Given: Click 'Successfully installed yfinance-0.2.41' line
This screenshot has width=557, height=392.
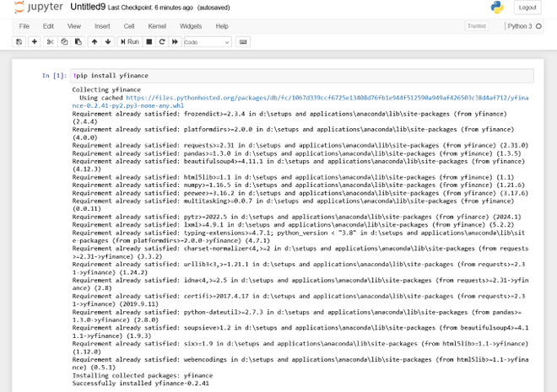Looking at the screenshot, I should [x=141, y=383].
